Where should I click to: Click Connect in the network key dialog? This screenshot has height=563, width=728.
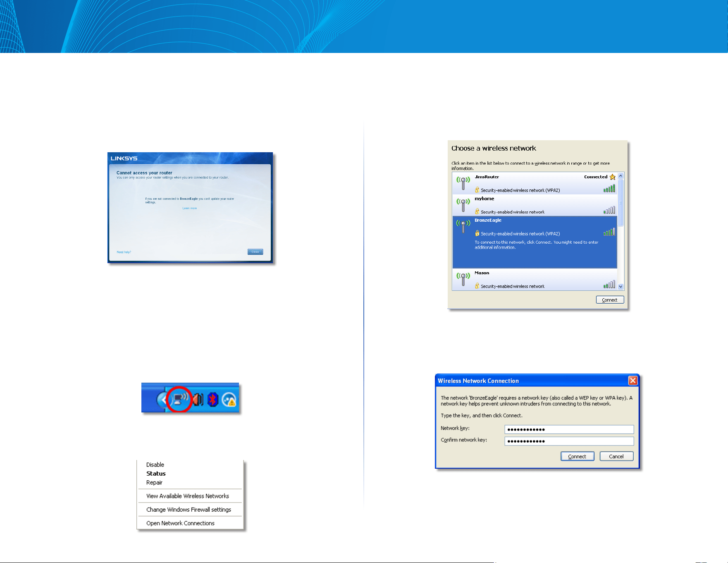point(577,456)
